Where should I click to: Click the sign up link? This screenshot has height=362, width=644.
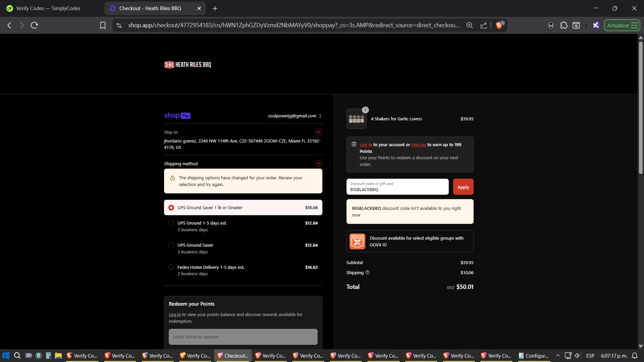click(x=419, y=145)
